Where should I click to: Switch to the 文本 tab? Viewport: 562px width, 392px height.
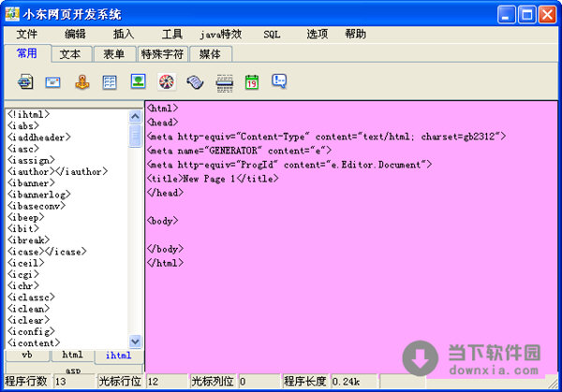(x=70, y=54)
